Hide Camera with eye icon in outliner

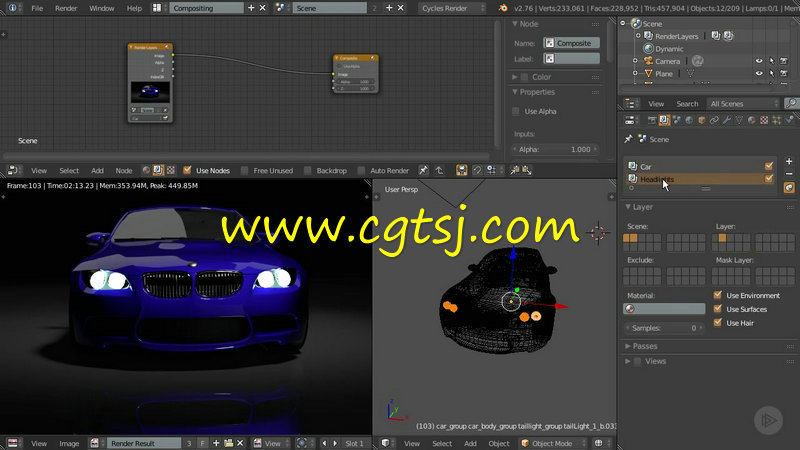click(759, 61)
